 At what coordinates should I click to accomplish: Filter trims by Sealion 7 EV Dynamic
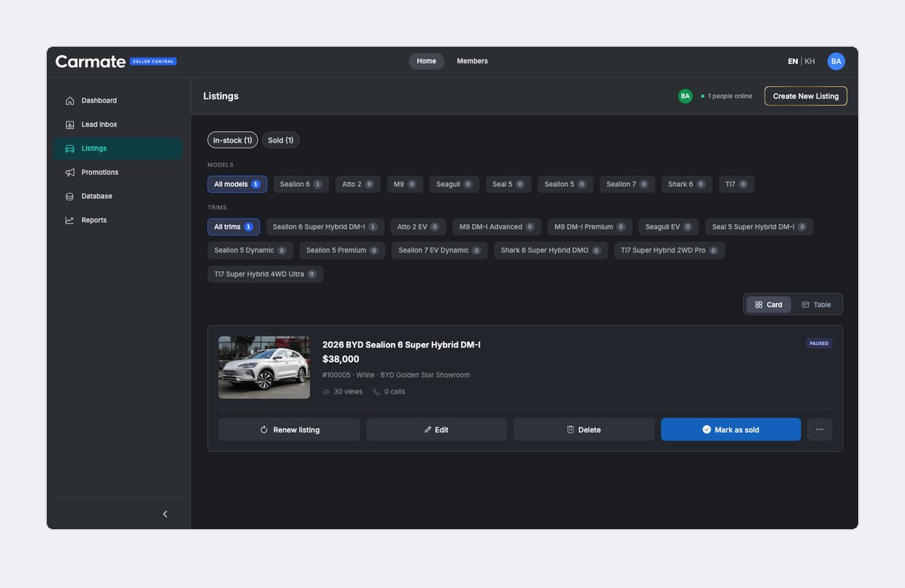click(440, 250)
